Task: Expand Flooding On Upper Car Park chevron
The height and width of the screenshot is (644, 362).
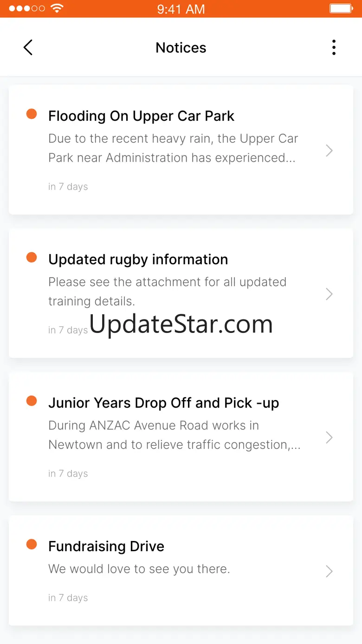Action: [x=329, y=150]
